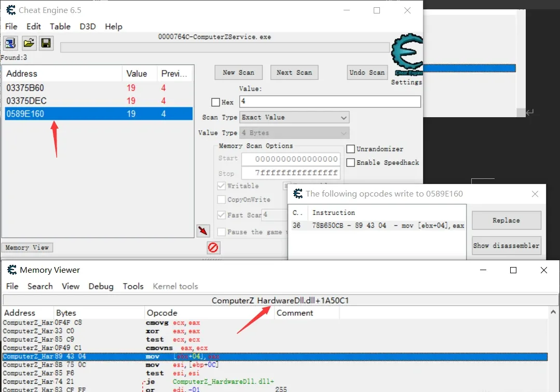Enable the Hex checkbox

[215, 102]
